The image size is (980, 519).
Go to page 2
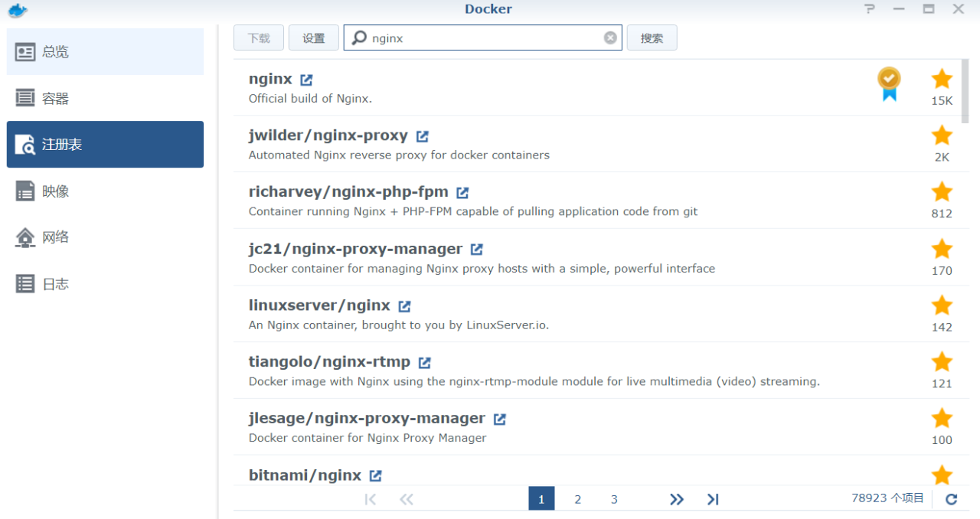tap(578, 499)
